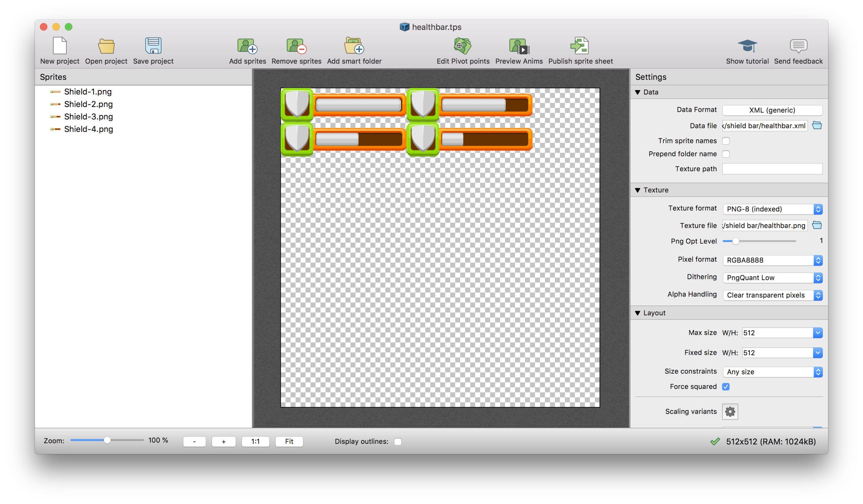Launch Preview Anims
The image size is (863, 504).
[x=519, y=46]
